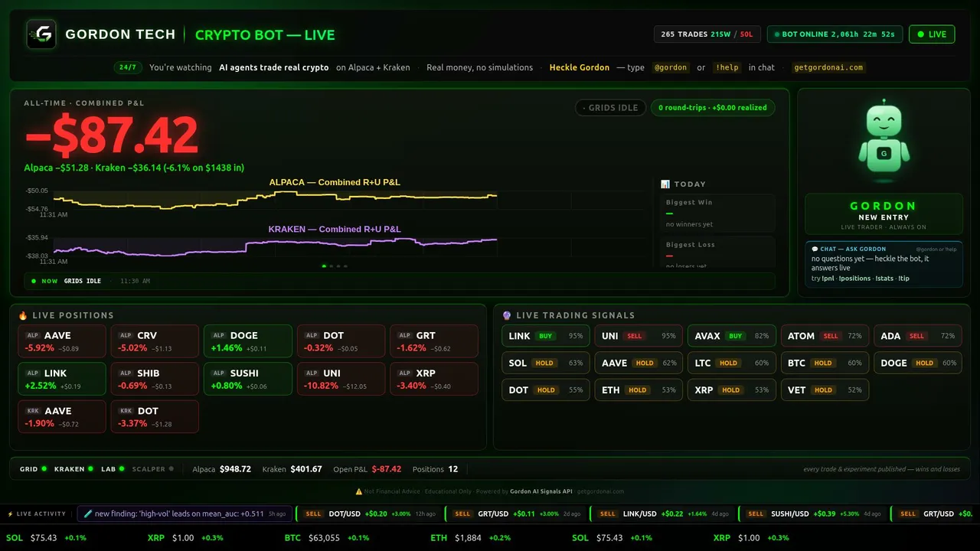The width and height of the screenshot is (980, 551).
Task: Click the Biggest Win card
Action: [x=717, y=214]
